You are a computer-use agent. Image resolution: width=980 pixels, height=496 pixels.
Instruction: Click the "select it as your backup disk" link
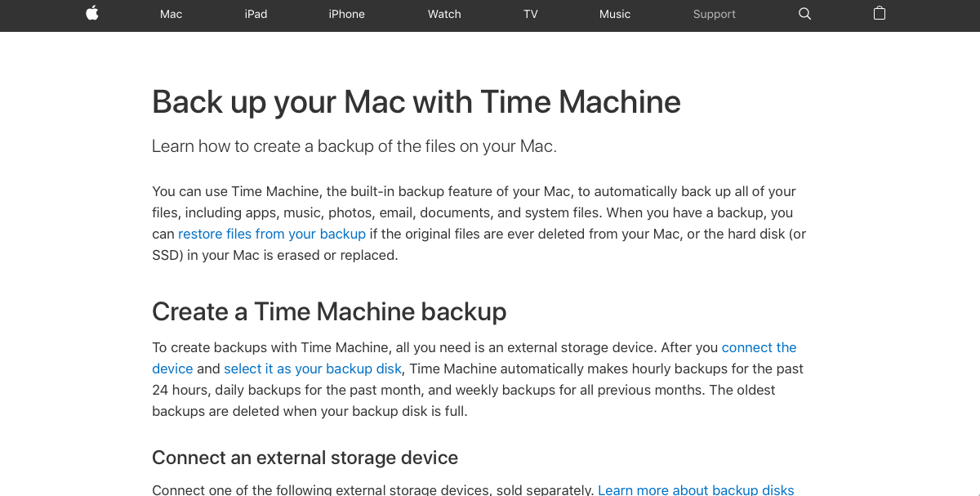pyautogui.click(x=313, y=369)
